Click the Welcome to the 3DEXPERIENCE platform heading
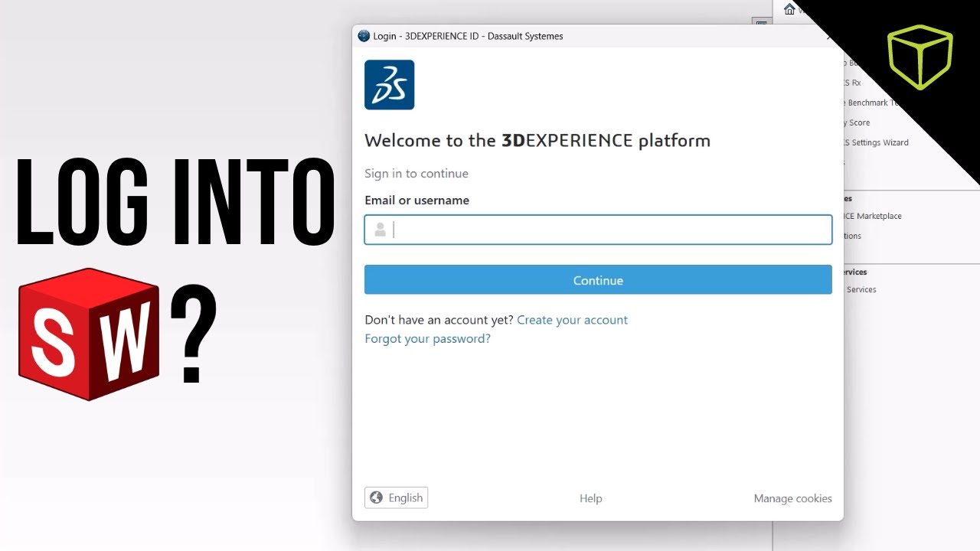 [x=537, y=140]
